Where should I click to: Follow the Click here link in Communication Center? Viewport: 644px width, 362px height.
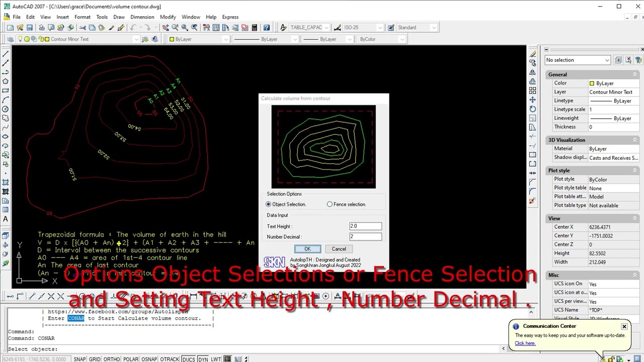click(525, 343)
